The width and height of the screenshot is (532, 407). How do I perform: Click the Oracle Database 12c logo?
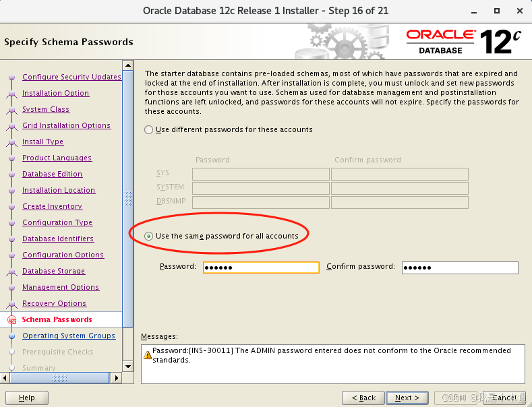point(464,42)
